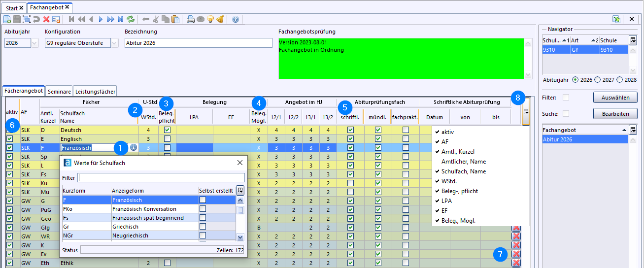Delete the Ethik row with its red X
The image size is (644, 268).
[x=516, y=263]
